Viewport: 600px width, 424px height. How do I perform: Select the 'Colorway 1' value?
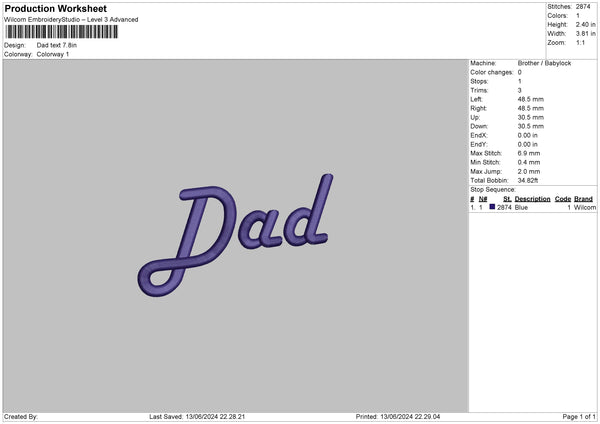(53, 54)
